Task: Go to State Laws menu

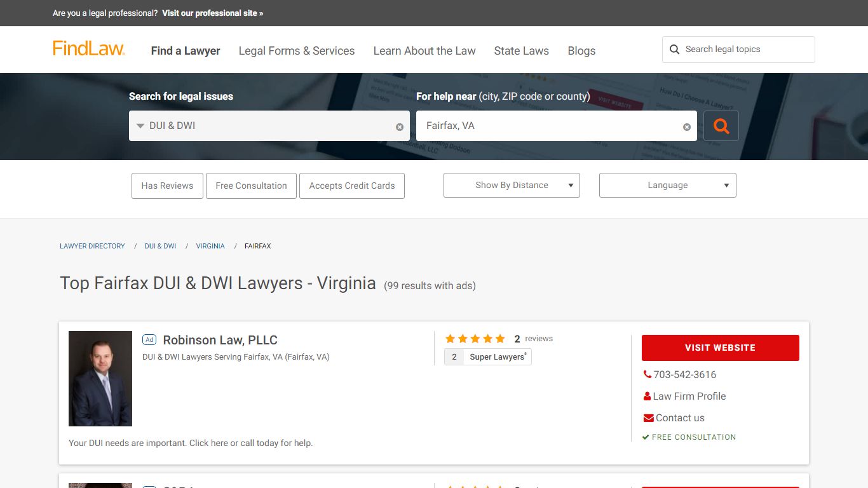Action: (522, 51)
